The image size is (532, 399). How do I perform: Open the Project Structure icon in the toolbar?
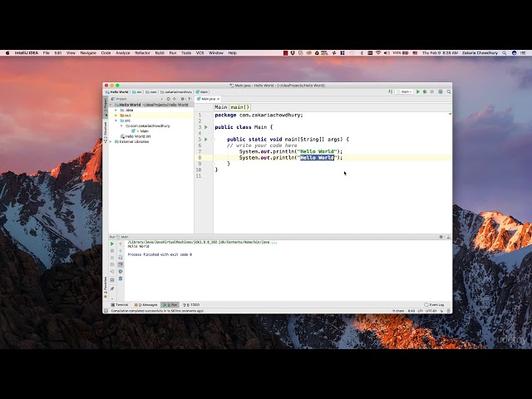[441, 92]
